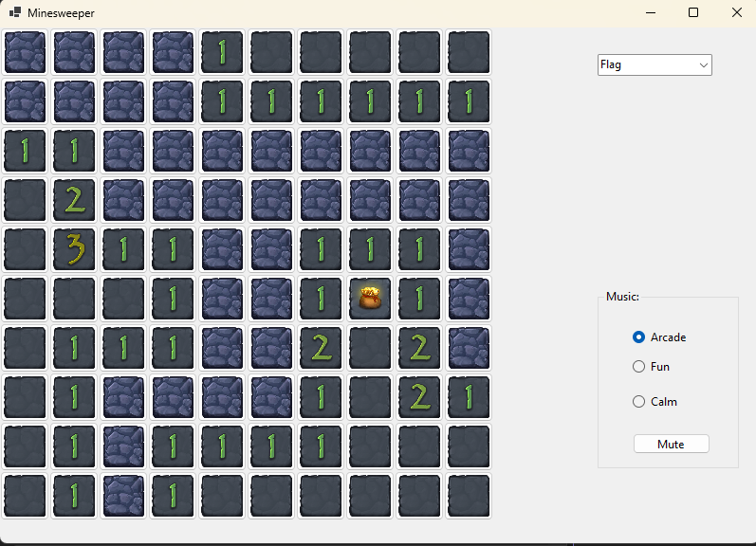Click the Minesweeper app icon in title bar
756x546 pixels.
point(15,12)
